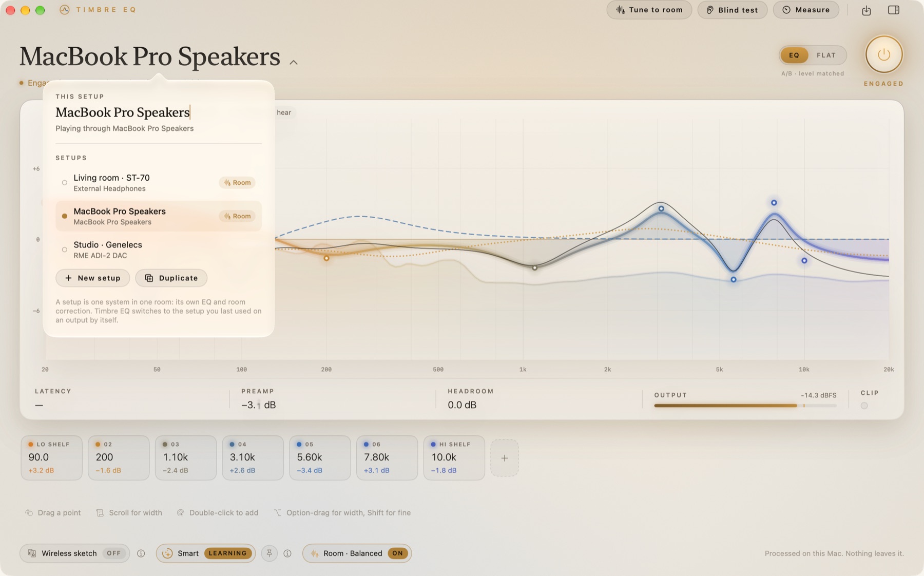The height and width of the screenshot is (576, 924).
Task: Select the Living room · ST-70 setup
Action: tap(159, 183)
